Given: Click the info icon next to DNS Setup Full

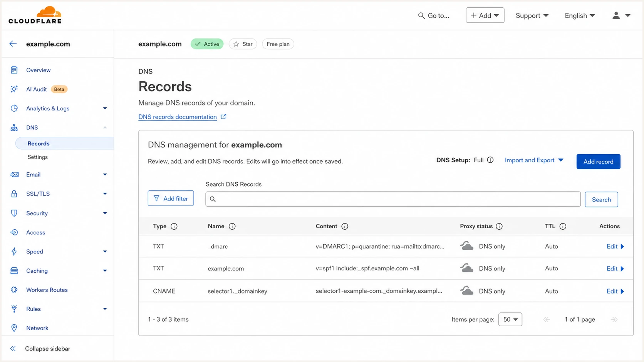Looking at the screenshot, I should pos(490,160).
